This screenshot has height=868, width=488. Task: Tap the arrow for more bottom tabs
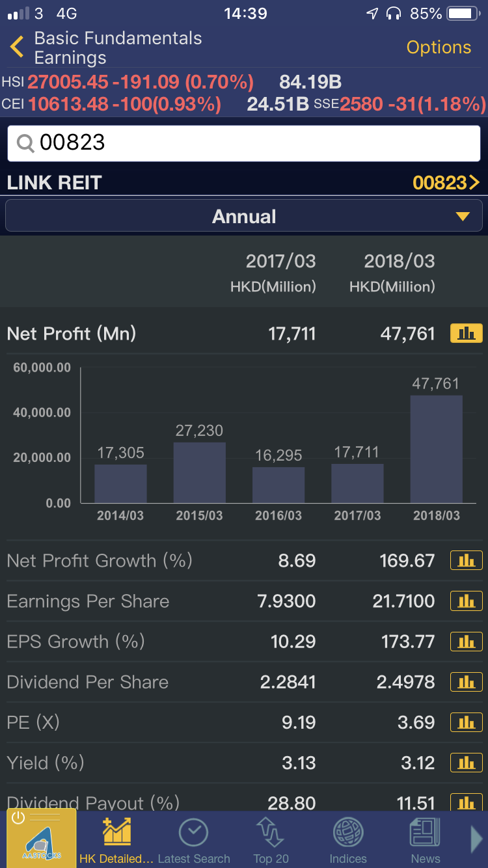pyautogui.click(x=476, y=839)
